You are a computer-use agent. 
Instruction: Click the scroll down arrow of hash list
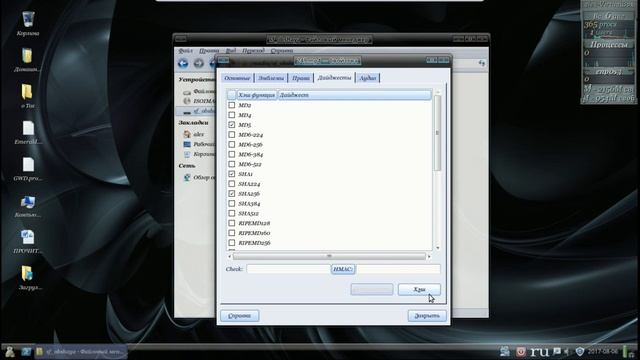(x=438, y=248)
